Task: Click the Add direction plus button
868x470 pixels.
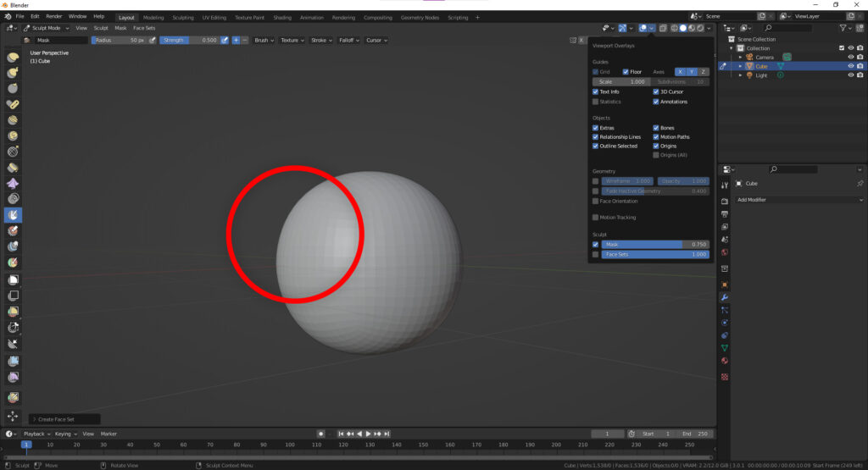Action: click(236, 40)
